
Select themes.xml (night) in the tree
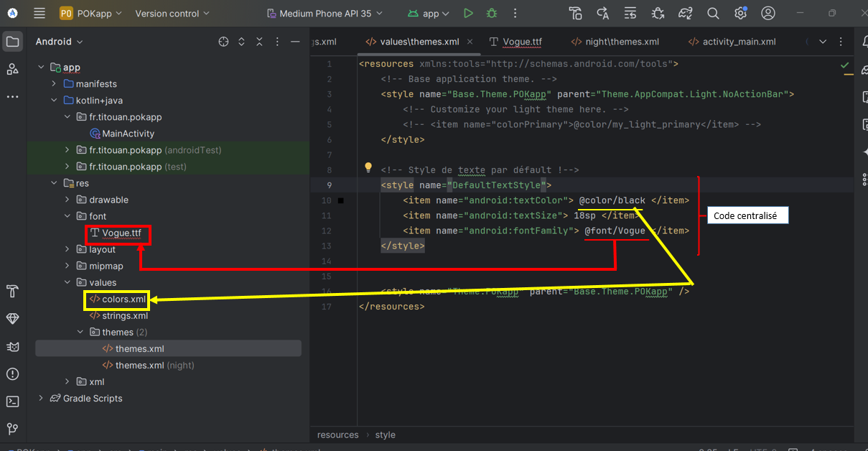[149, 365]
